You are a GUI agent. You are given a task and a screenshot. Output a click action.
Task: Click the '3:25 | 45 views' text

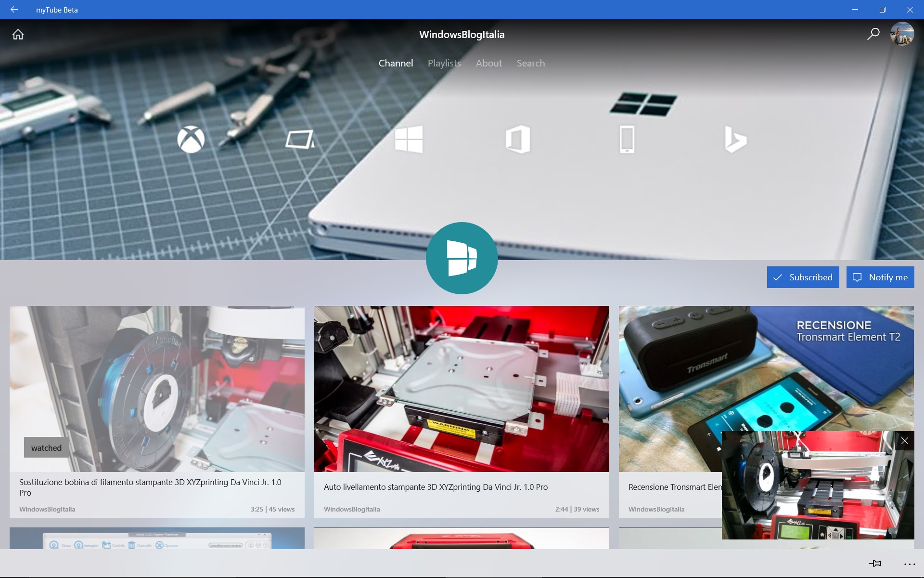coord(272,509)
